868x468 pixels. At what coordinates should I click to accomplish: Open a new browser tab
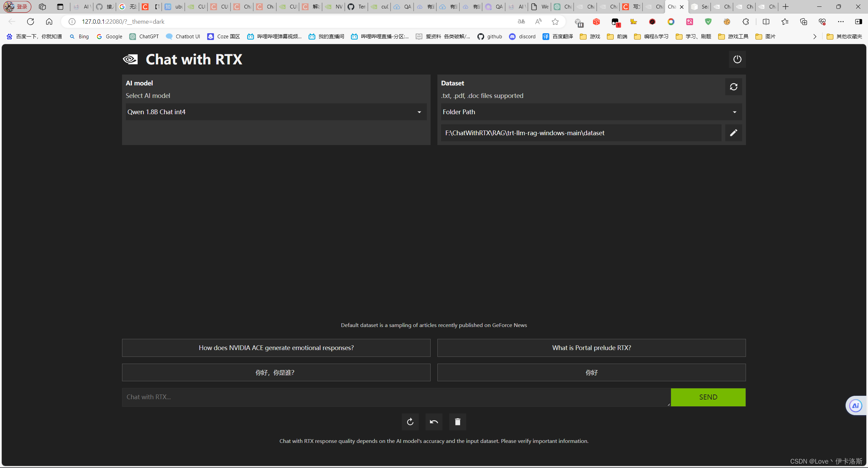pos(786,7)
